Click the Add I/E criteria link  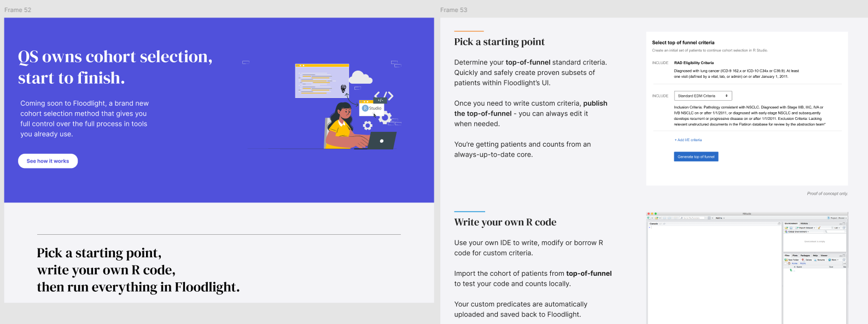point(688,140)
